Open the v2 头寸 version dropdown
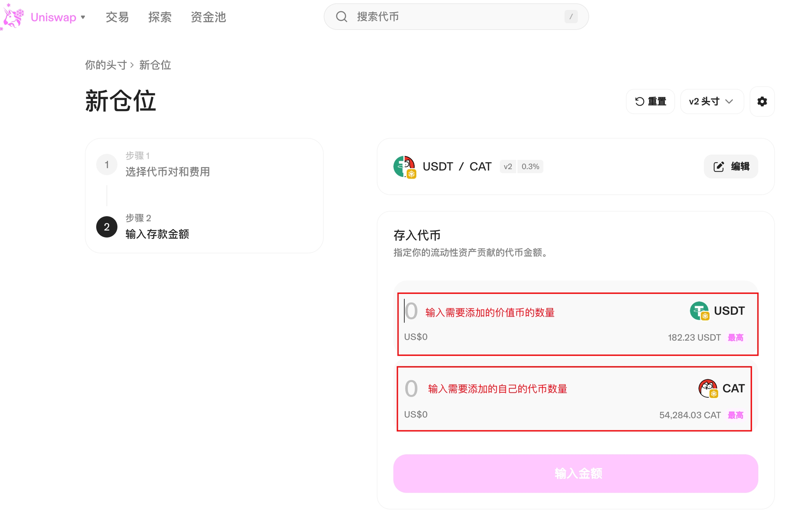 [x=711, y=102]
